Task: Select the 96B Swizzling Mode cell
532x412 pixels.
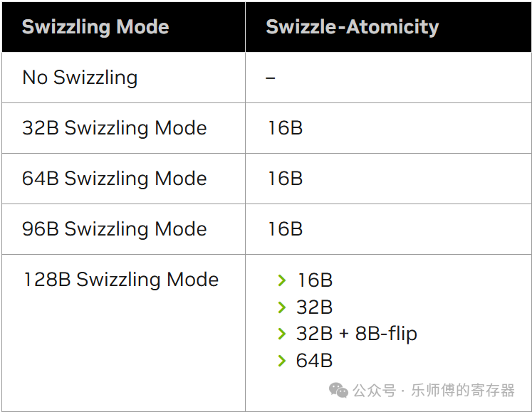Action: point(115,229)
